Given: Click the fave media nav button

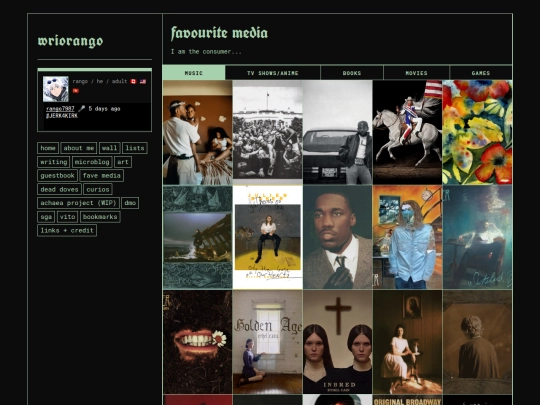Looking at the screenshot, I should pos(102,176).
